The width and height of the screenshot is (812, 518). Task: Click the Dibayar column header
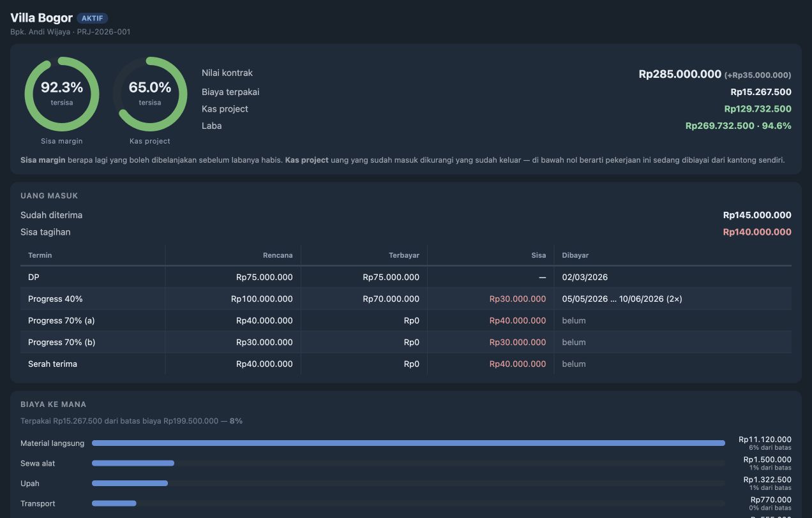click(575, 255)
